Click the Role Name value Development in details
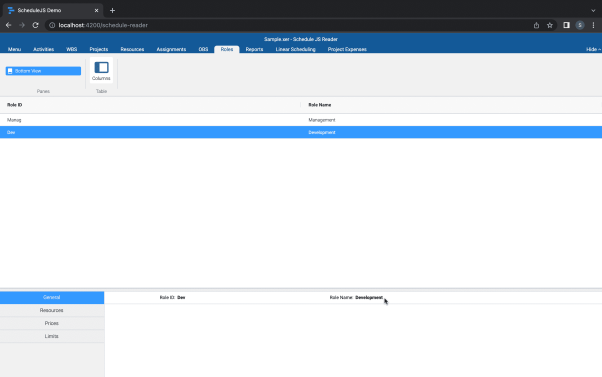The width and height of the screenshot is (602, 377). 369,298
